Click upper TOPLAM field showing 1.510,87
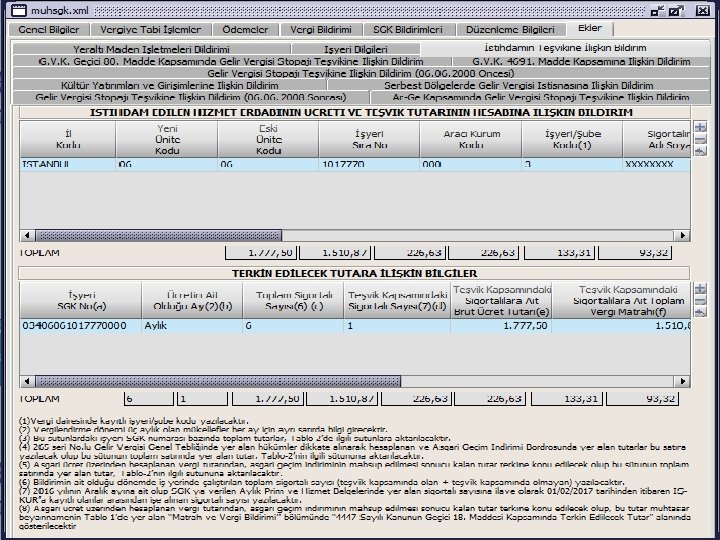 coord(336,253)
